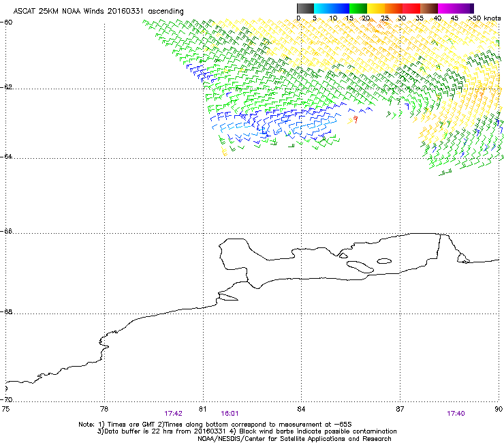This screenshot has height=443, width=504.
Task: Click the red wind barb in the map
Action: [356, 119]
